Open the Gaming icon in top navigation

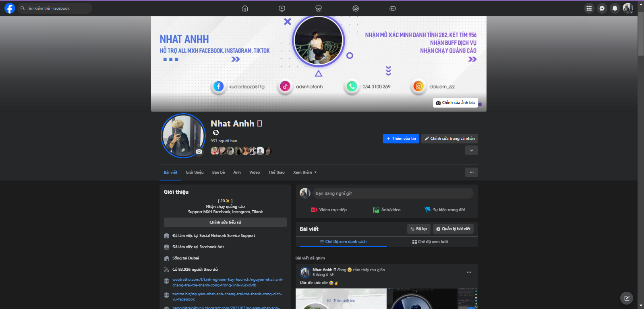coord(393,8)
